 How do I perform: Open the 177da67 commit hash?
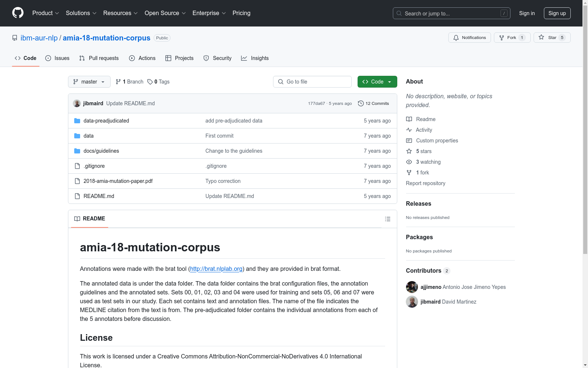tap(316, 103)
